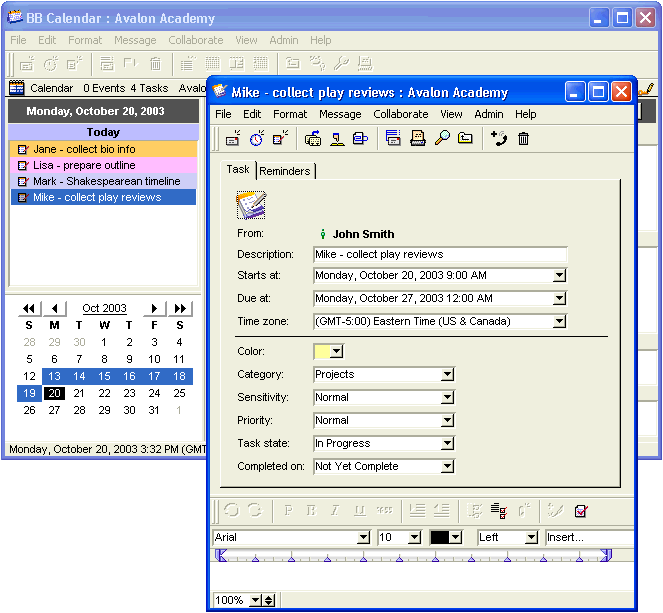Click the phone handset toolbar icon
Screen dimensions: 663x613
(x=499, y=139)
